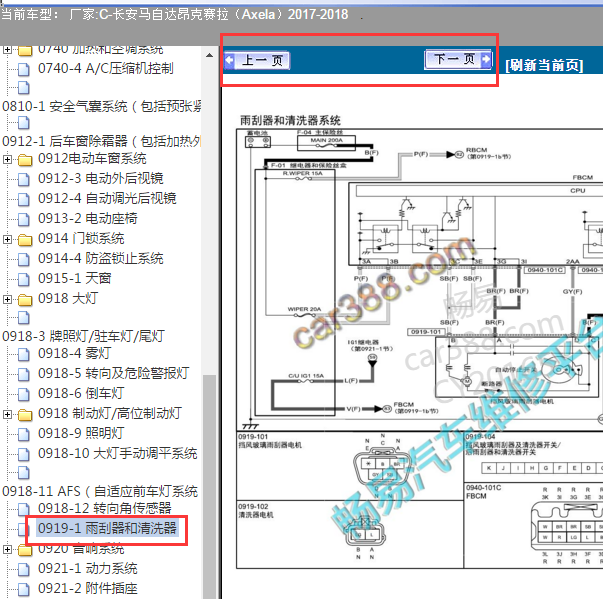Select 0918-12 转向角传感器 item
This screenshot has height=599, width=603.
105,508
